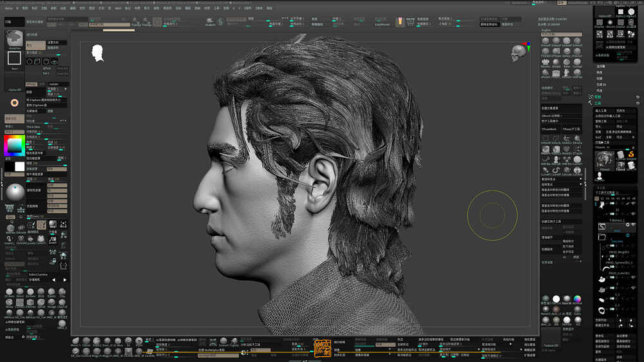This screenshot has height=362, width=644.
Task: Go to previous camera with left arrow
Action: (54, 280)
